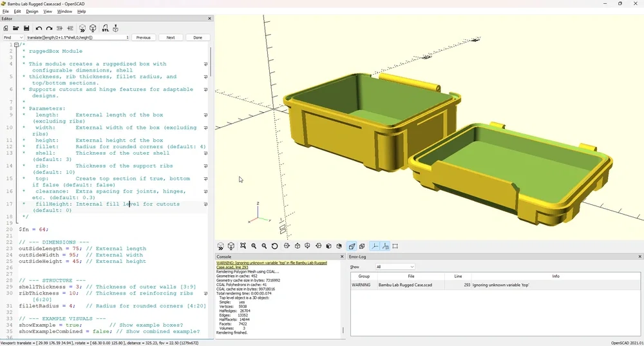Switch to the Front view
This screenshot has height=346, width=644.
(x=328, y=246)
